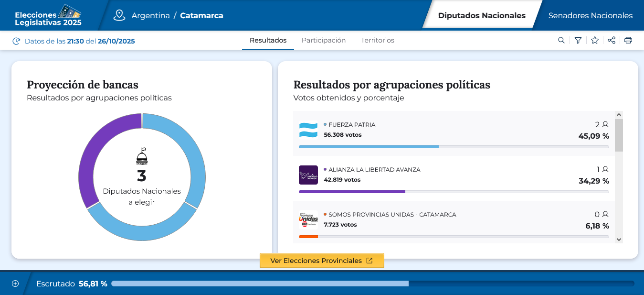Viewport: 644px width, 295px height.
Task: Click La Libertad Avanza party logo
Action: tap(308, 175)
